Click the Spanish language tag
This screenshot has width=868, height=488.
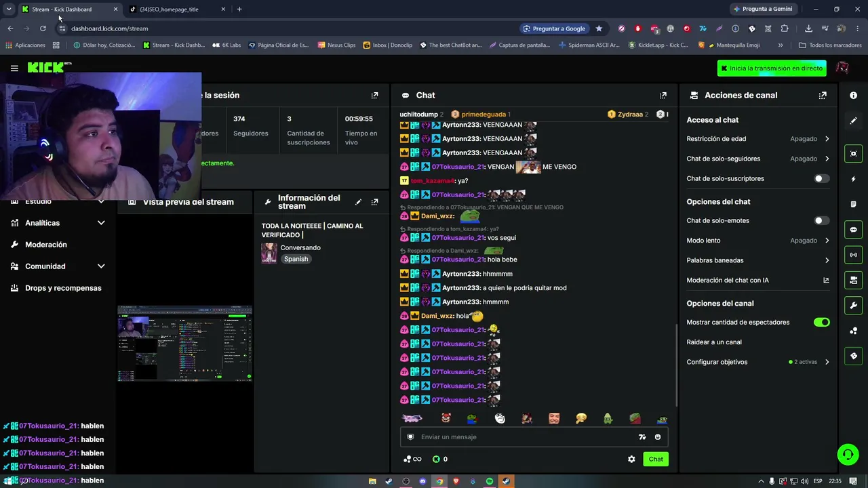296,259
